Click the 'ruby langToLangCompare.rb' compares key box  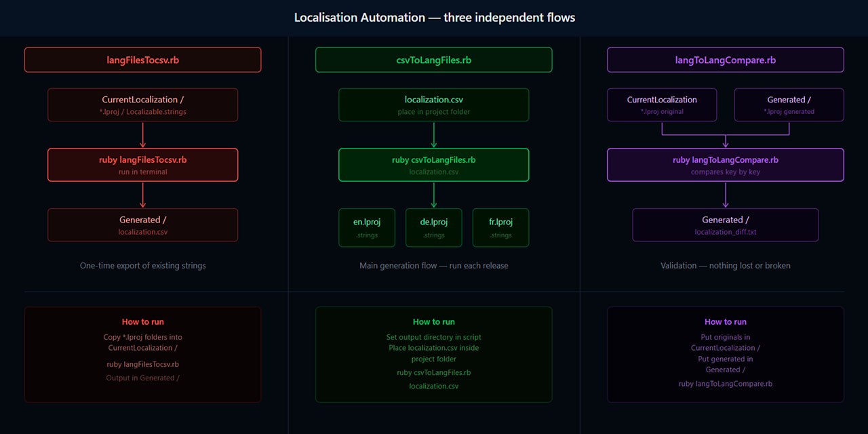point(726,165)
